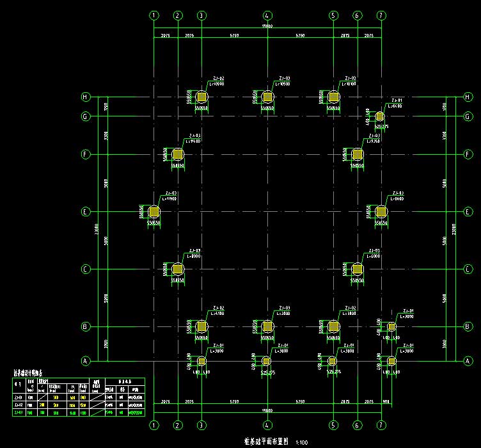481x448 pixels.
Task: Click the ZJ-03 L=10500 label at the top
Action: pyautogui.click(x=285, y=81)
